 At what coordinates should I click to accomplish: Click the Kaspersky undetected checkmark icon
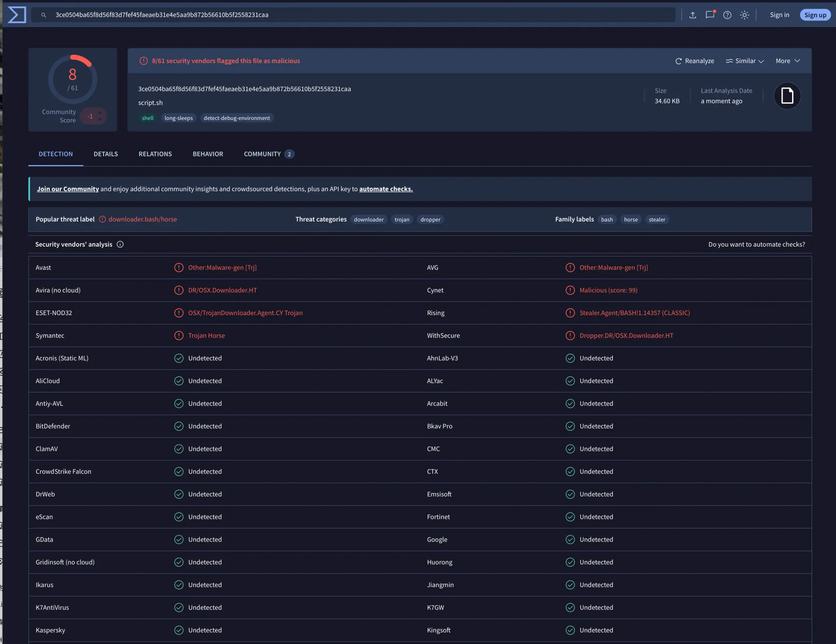pos(179,630)
